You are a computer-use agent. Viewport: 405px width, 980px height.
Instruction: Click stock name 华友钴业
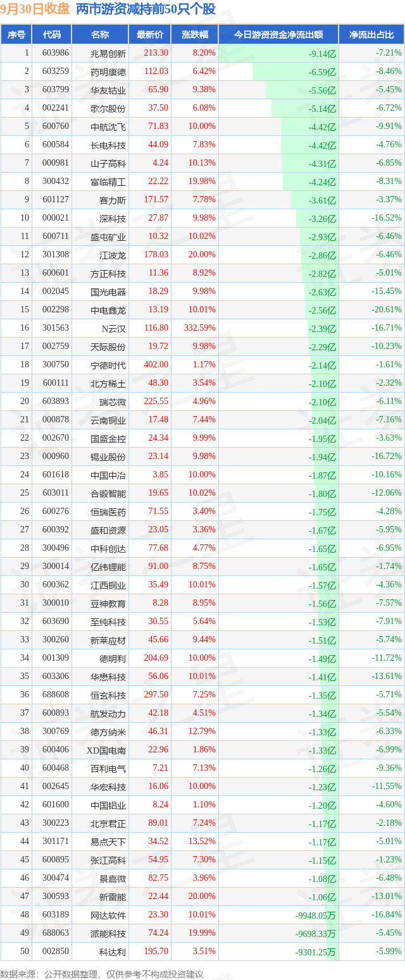pyautogui.click(x=108, y=90)
